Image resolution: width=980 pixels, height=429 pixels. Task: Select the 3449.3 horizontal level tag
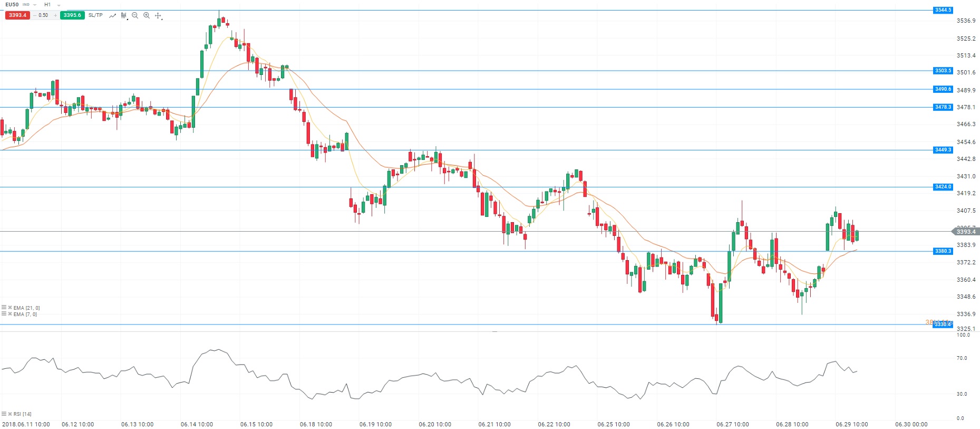pyautogui.click(x=943, y=150)
